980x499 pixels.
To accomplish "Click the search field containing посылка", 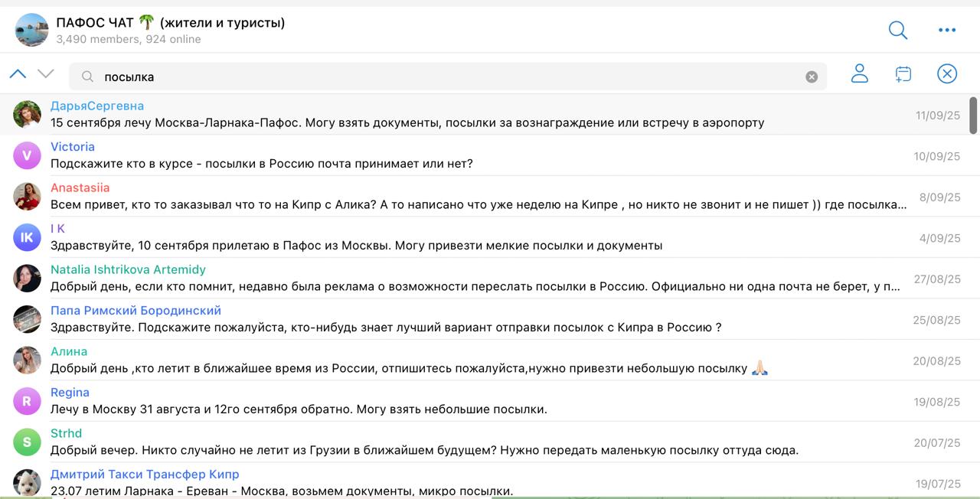I will pyautogui.click(x=444, y=77).
